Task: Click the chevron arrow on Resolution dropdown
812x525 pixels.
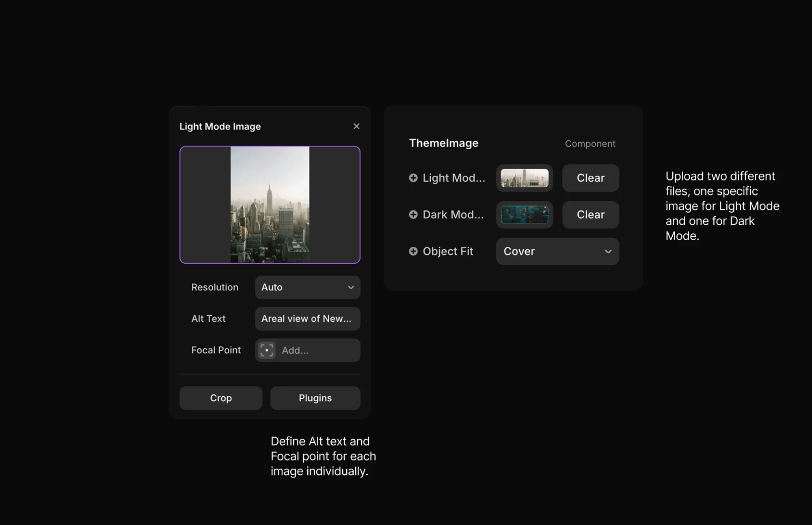Action: point(351,287)
